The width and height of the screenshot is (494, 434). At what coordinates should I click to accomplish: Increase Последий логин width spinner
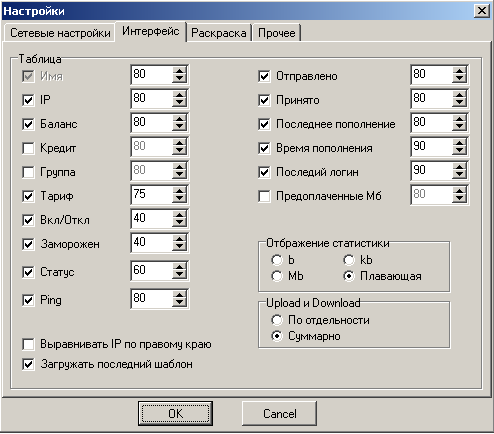(x=459, y=167)
